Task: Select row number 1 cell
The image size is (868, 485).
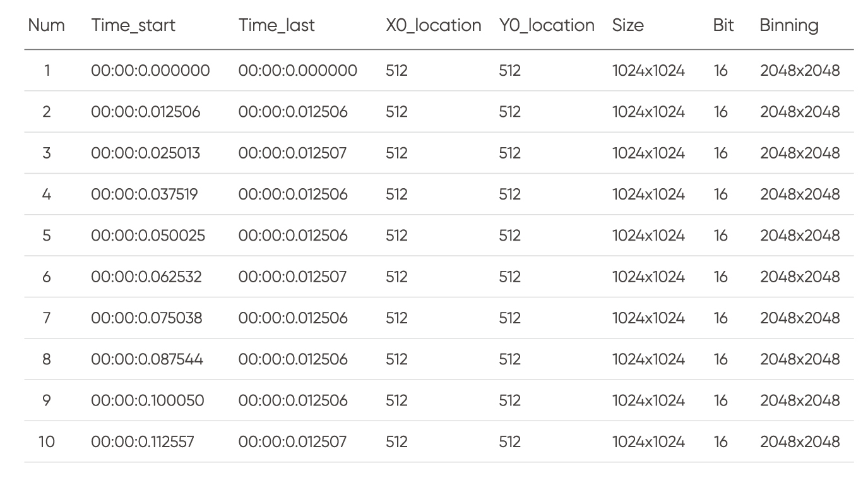Action: pyautogui.click(x=47, y=70)
